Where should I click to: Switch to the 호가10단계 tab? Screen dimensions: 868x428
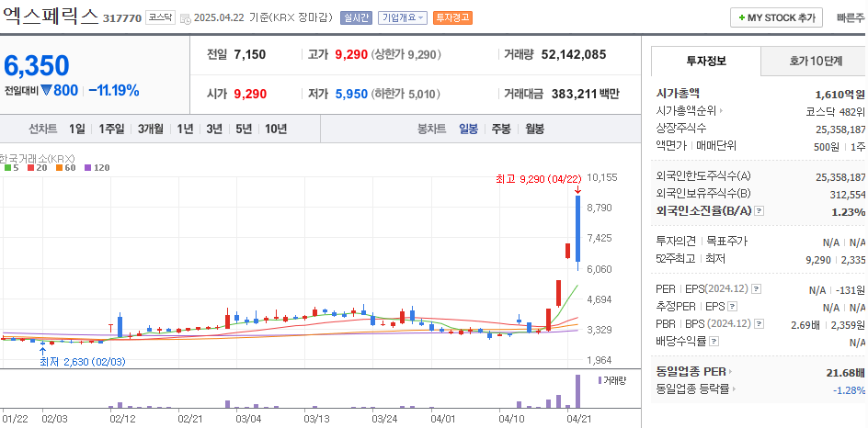pos(815,61)
